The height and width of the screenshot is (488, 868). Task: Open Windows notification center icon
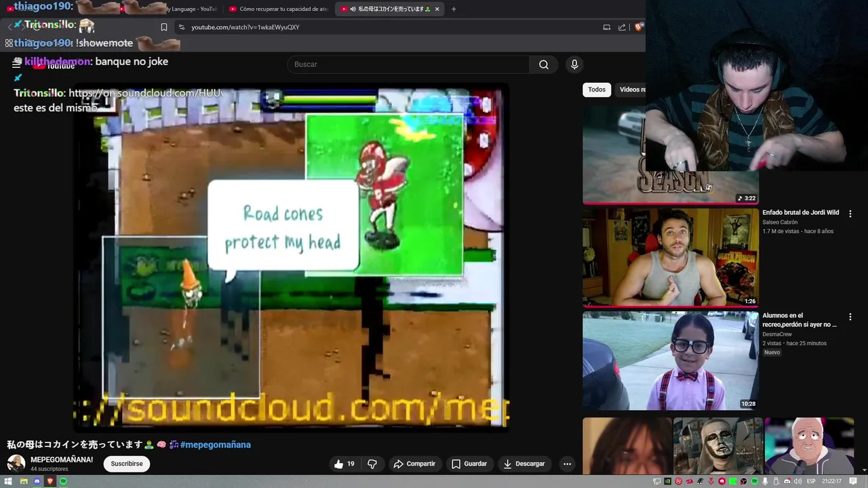click(x=854, y=481)
